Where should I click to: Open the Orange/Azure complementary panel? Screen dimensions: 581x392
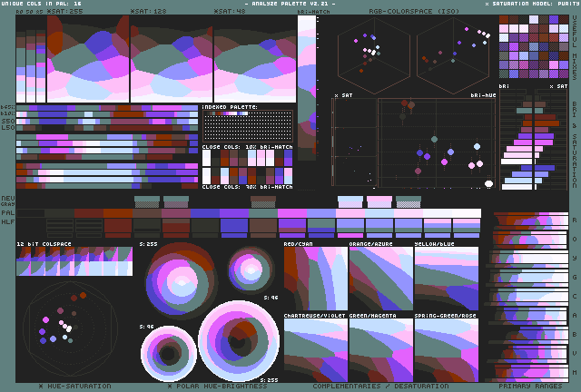point(381,279)
